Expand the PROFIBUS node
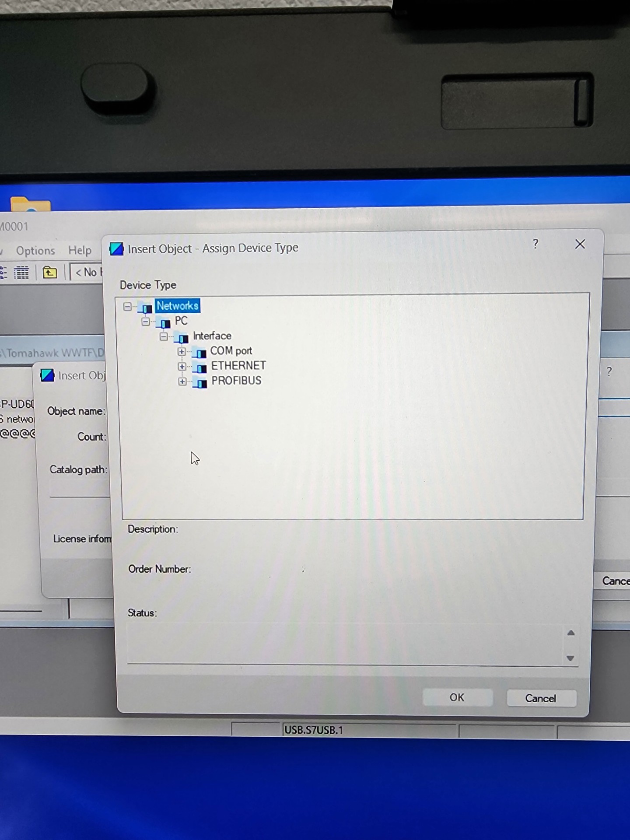 182,381
